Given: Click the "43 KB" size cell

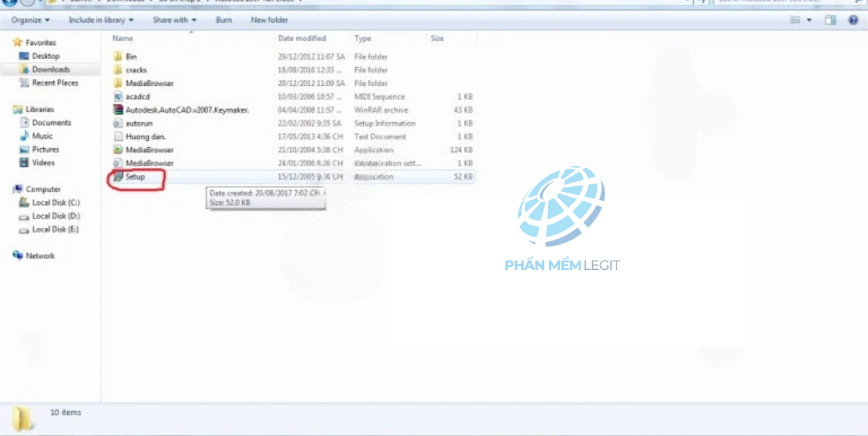Looking at the screenshot, I should (x=464, y=110).
